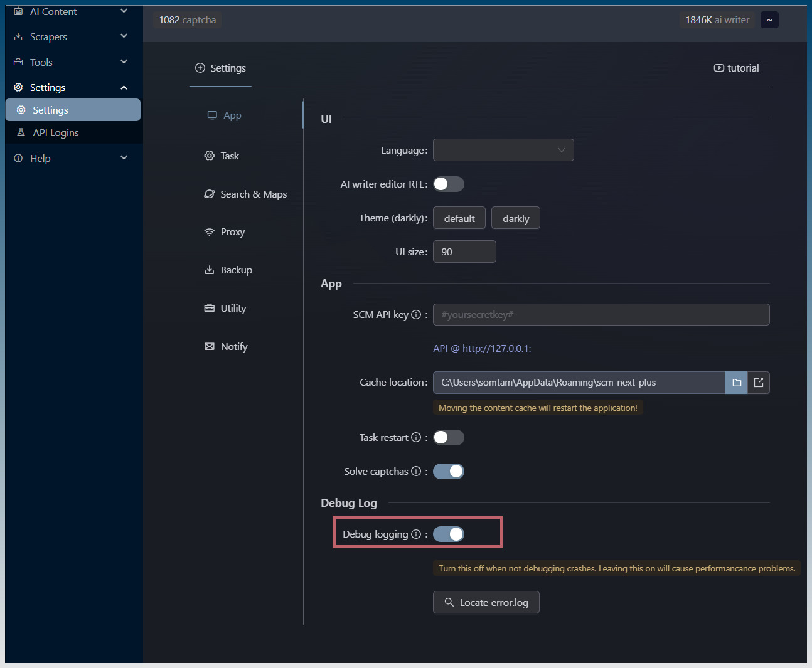Click the folder icon beside Cache location
This screenshot has height=668, width=812.
[737, 383]
